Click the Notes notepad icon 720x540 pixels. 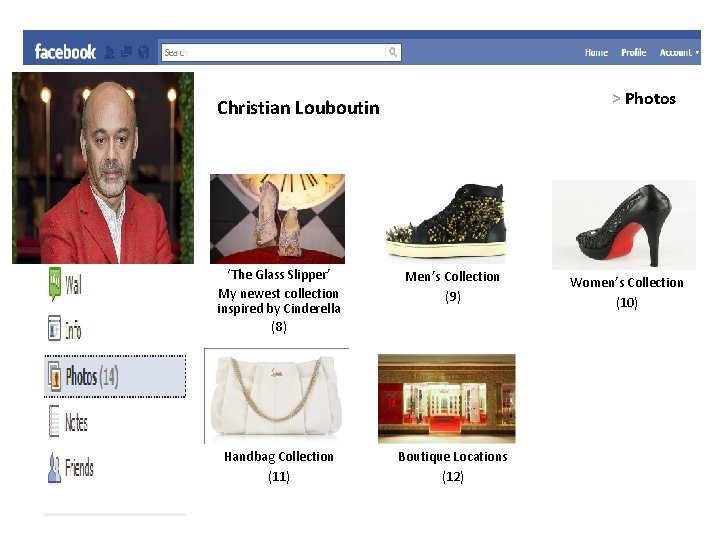tap(54, 421)
